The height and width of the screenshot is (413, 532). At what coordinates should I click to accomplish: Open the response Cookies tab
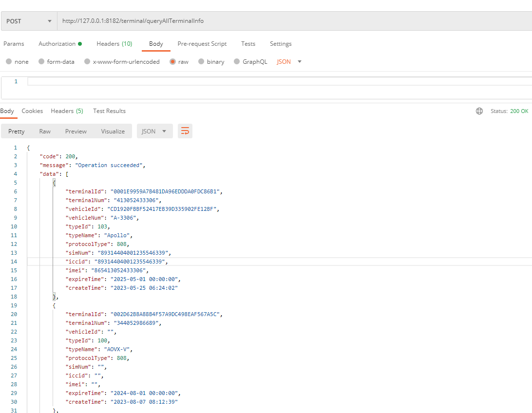(x=32, y=111)
